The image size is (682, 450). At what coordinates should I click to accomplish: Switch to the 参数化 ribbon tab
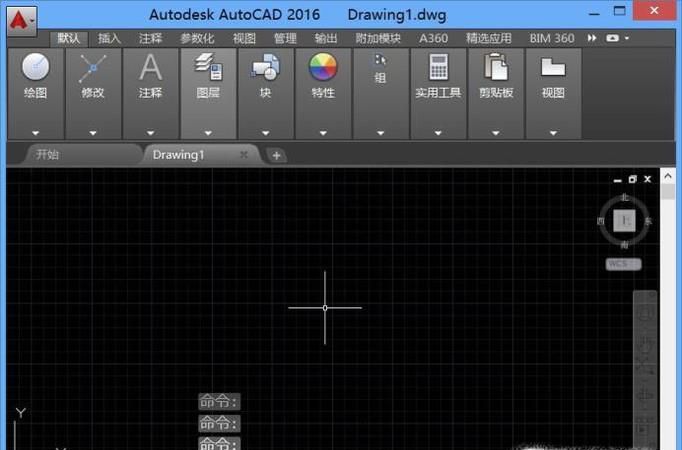tap(197, 38)
